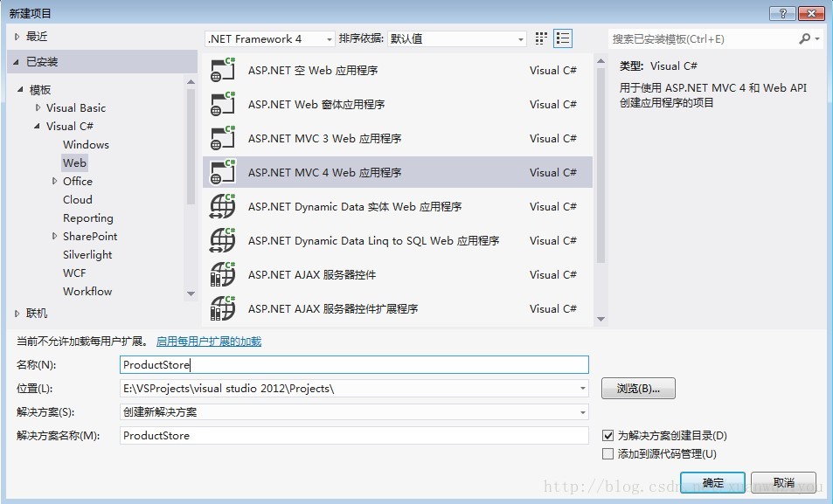
Task: Select ASP.NET AJAX 服务器控件 row text
Action: point(312,274)
